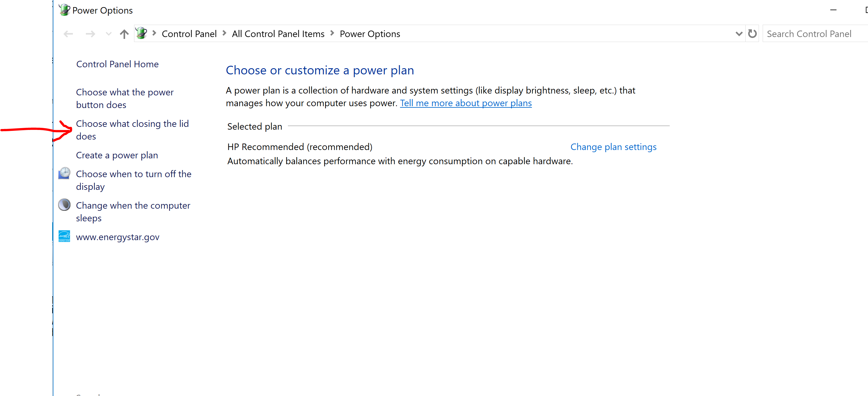The height and width of the screenshot is (396, 868).
Task: Click the Power Options title bar icon
Action: [64, 10]
